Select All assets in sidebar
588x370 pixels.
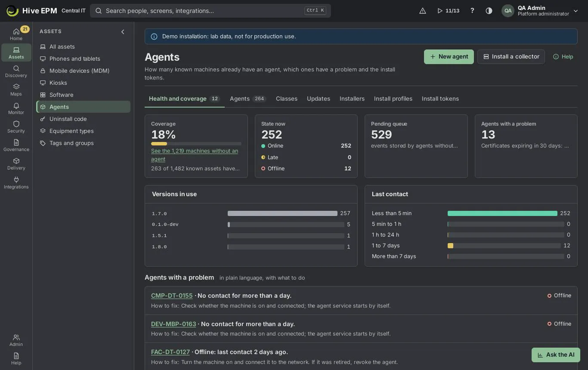point(83,46)
